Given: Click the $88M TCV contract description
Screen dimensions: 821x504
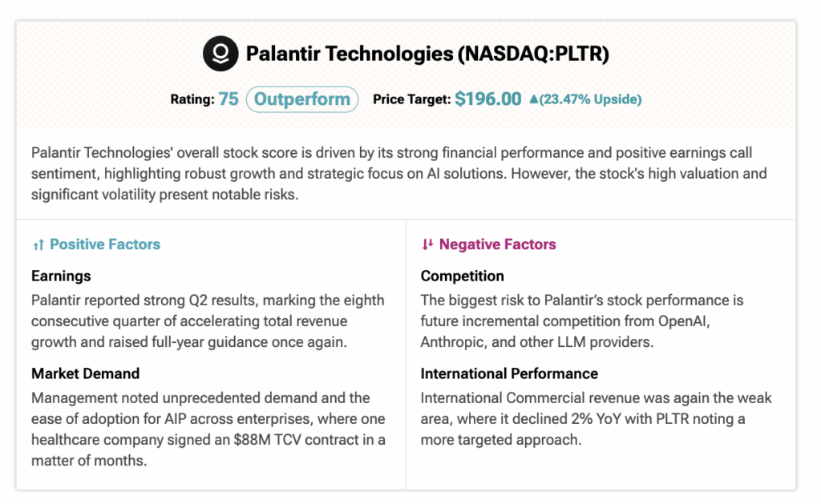Looking at the screenshot, I should [x=208, y=429].
